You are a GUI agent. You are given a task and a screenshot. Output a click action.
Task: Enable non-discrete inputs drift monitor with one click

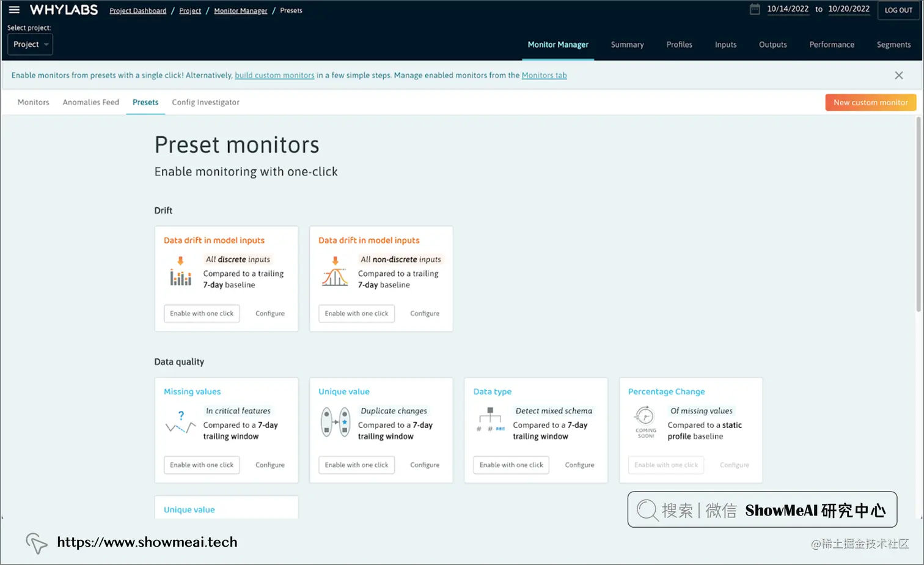(356, 313)
